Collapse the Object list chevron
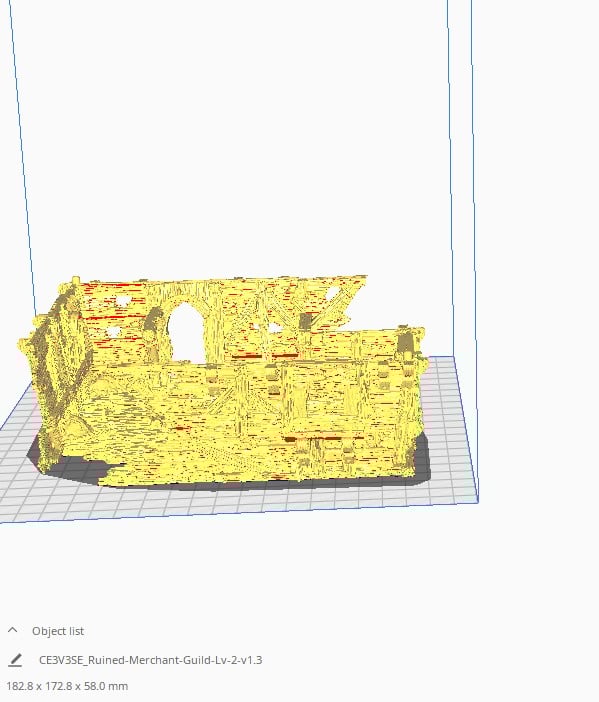Image resolution: width=599 pixels, height=702 pixels. tap(13, 630)
